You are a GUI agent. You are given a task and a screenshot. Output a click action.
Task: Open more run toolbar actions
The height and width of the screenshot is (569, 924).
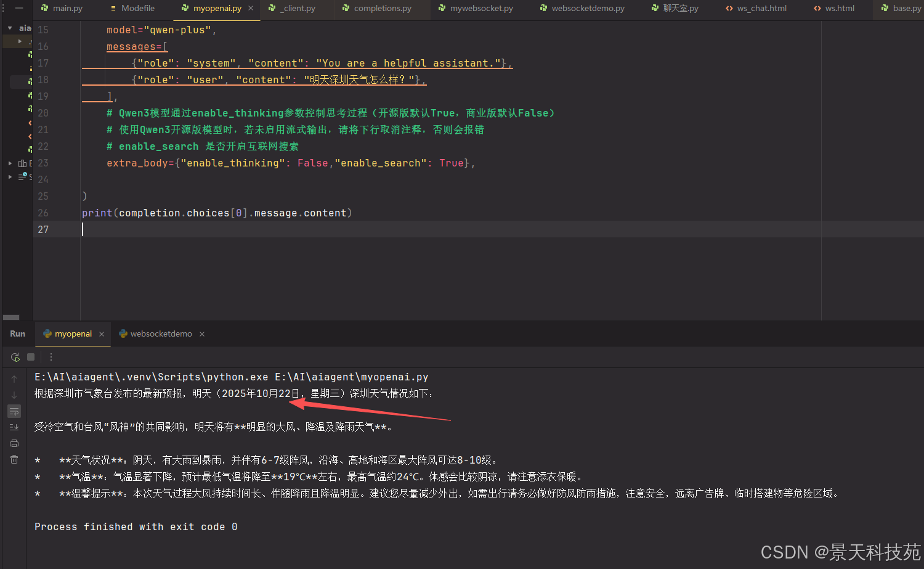(51, 357)
